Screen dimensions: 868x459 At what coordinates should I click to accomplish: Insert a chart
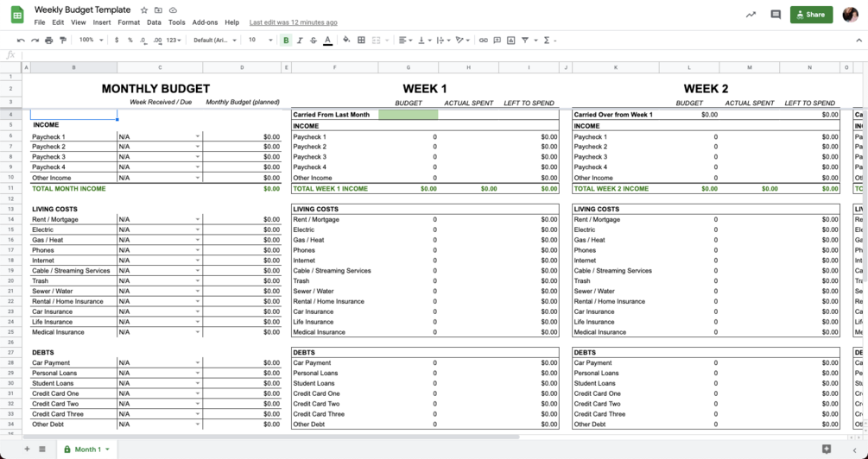point(511,41)
